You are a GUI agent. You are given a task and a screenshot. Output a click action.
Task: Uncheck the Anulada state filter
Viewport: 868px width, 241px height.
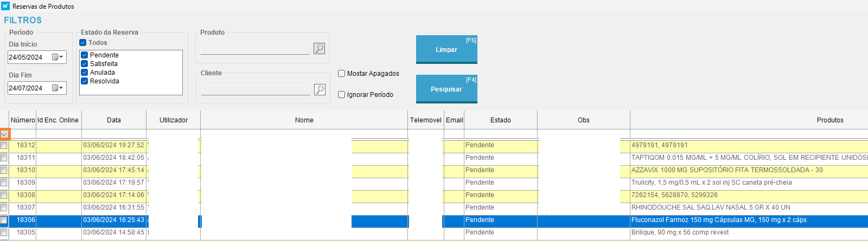(x=85, y=73)
